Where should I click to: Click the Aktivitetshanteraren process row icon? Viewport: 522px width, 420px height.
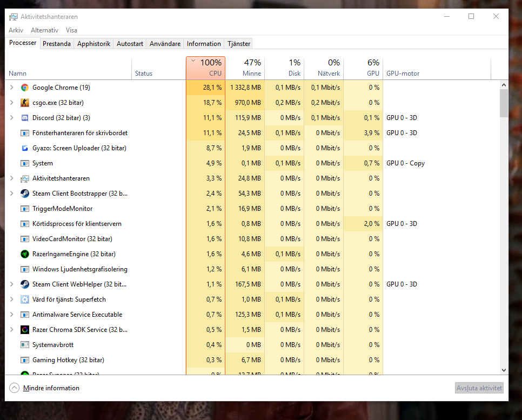(x=25, y=178)
